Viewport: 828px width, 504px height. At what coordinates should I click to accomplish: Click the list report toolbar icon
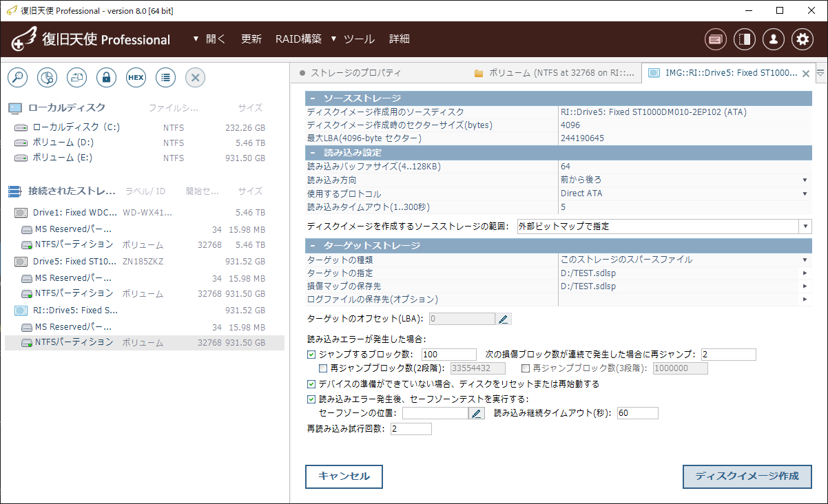coord(165,77)
